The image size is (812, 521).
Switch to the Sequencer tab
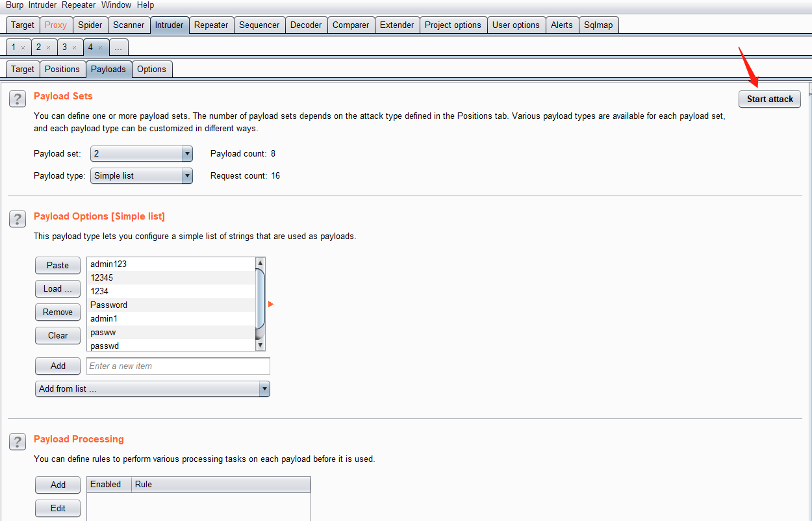coord(259,25)
